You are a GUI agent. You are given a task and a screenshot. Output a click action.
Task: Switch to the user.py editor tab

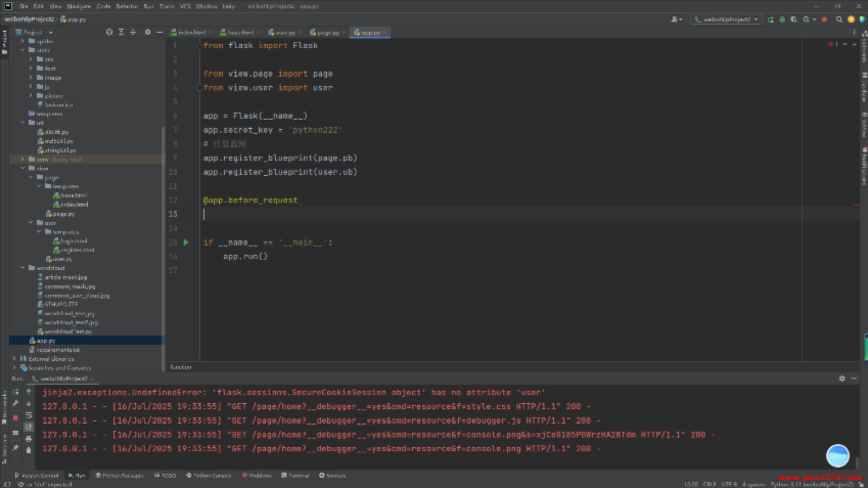[282, 33]
